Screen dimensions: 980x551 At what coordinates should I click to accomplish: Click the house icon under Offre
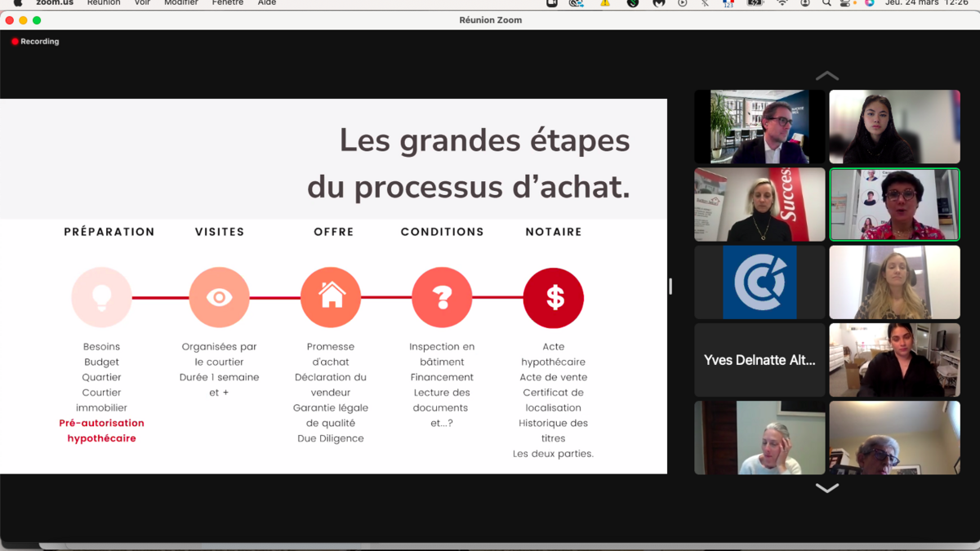[331, 298]
